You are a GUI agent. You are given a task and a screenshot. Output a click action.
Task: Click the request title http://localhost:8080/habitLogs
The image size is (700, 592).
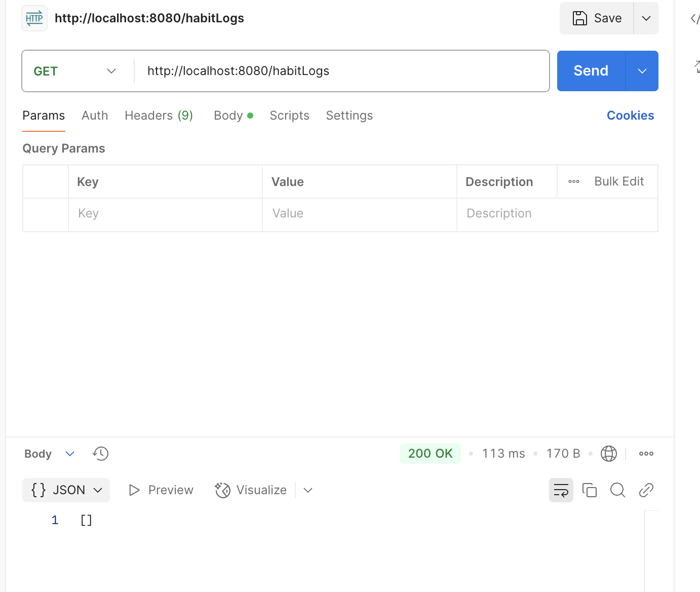(149, 18)
